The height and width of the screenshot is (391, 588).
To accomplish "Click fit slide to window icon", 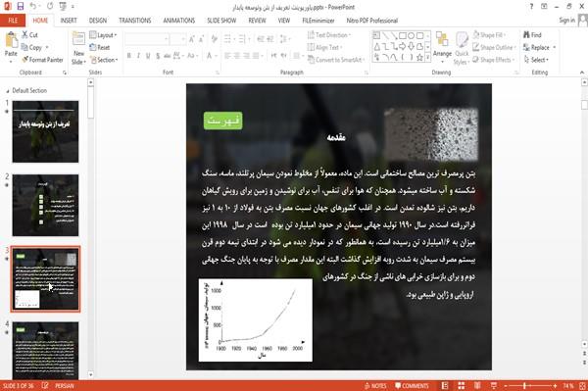I will [x=582, y=386].
